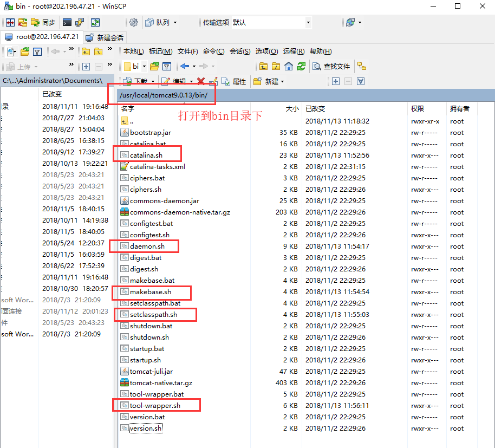Open remote directory 'bi' dropdown
The image size is (495, 448).
pos(135,66)
